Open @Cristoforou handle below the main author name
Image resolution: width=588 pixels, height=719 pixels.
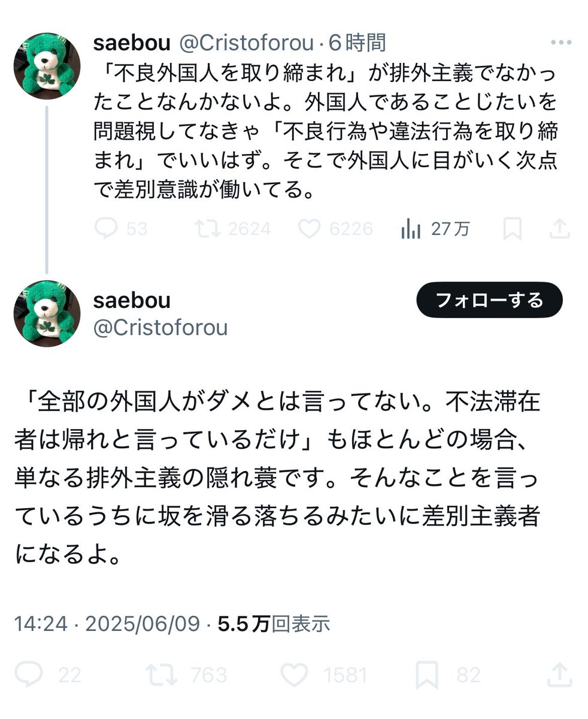click(160, 328)
